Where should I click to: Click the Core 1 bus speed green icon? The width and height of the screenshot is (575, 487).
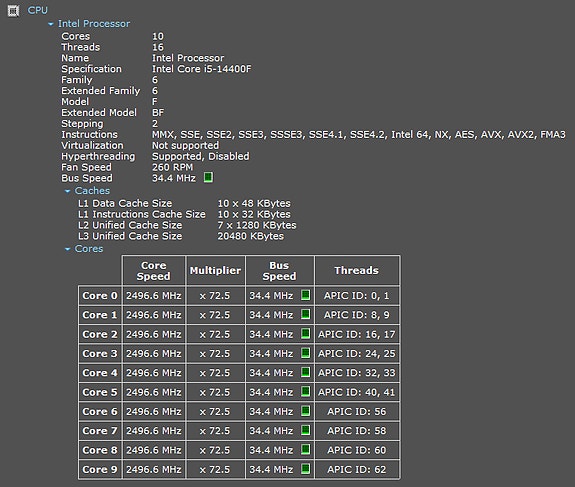coord(305,314)
